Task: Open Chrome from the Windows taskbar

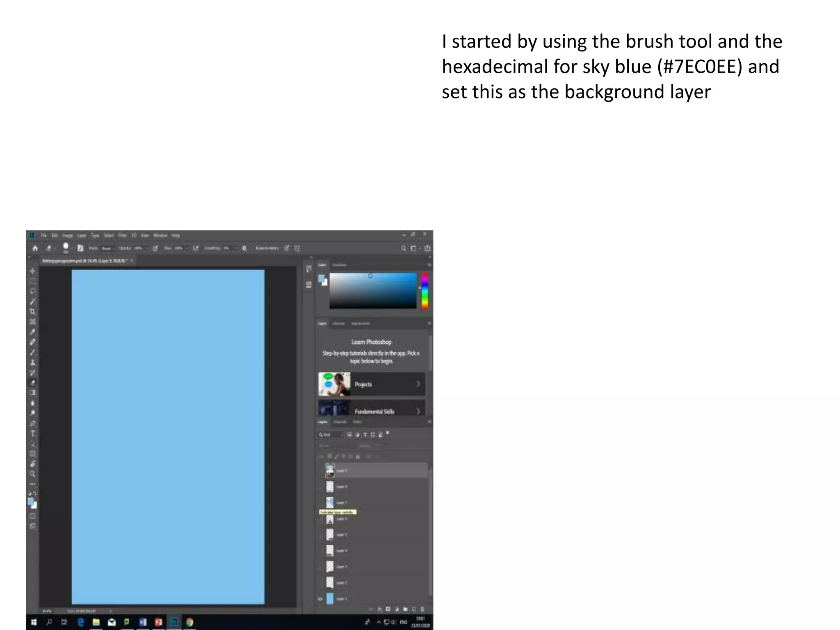Action: (x=189, y=622)
